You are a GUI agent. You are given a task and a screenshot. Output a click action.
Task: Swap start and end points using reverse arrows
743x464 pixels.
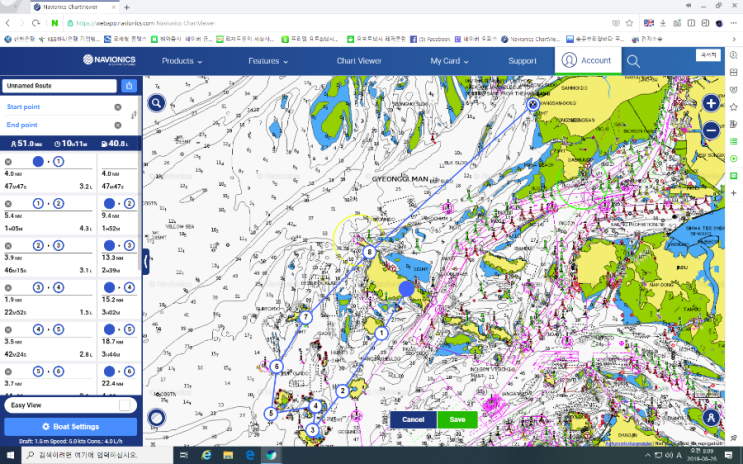134,115
